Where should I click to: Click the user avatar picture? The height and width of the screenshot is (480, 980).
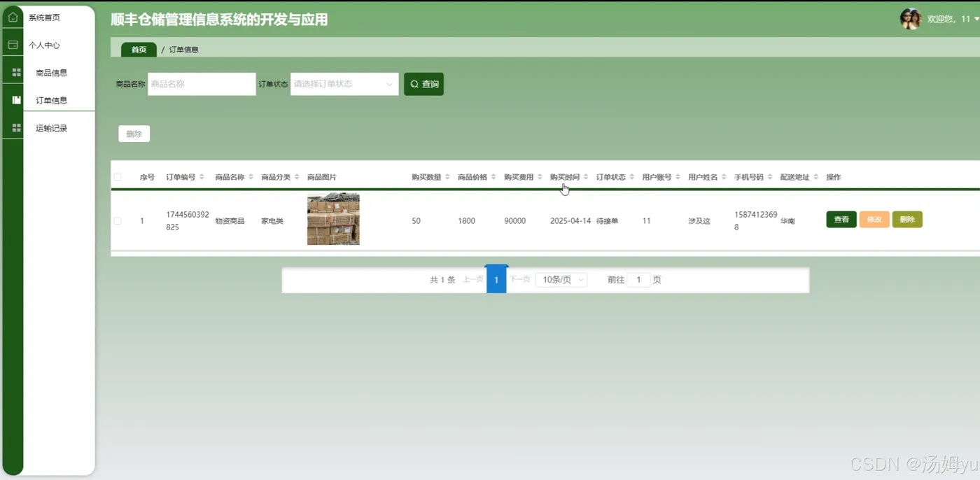click(x=910, y=19)
